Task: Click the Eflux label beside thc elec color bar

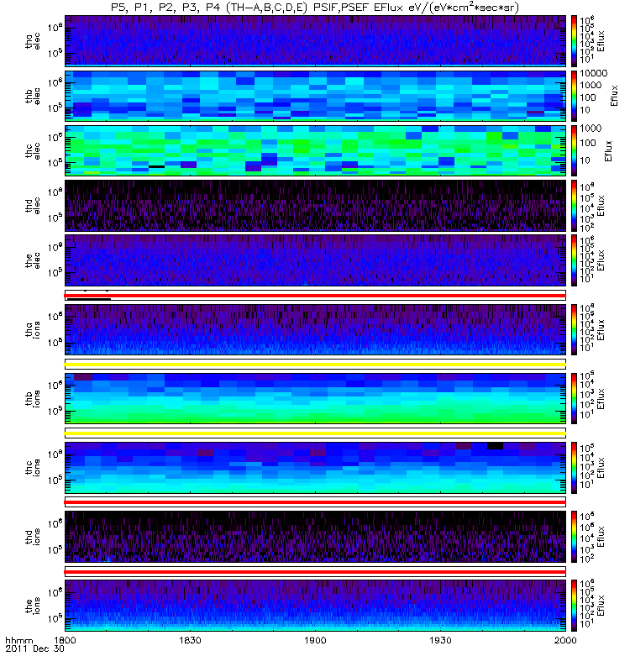Action: (x=608, y=151)
